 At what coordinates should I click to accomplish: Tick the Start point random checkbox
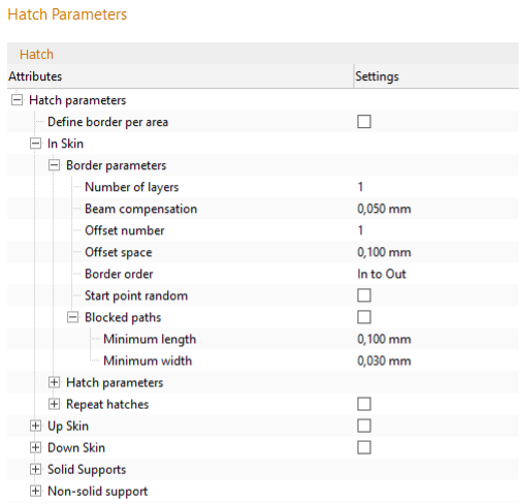pos(364,295)
